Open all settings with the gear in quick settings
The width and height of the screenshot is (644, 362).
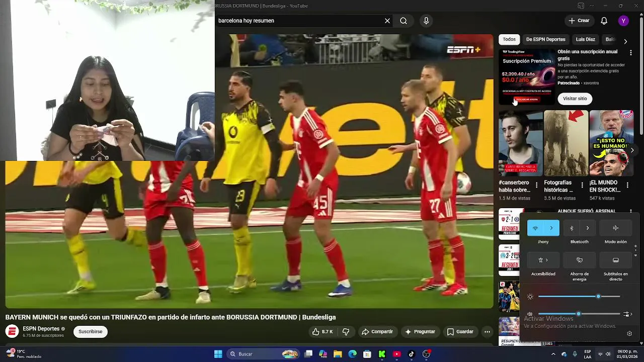629,333
